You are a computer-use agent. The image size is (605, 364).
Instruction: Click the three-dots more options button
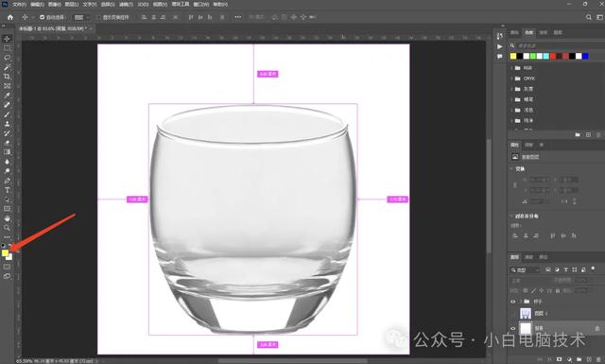(237, 17)
